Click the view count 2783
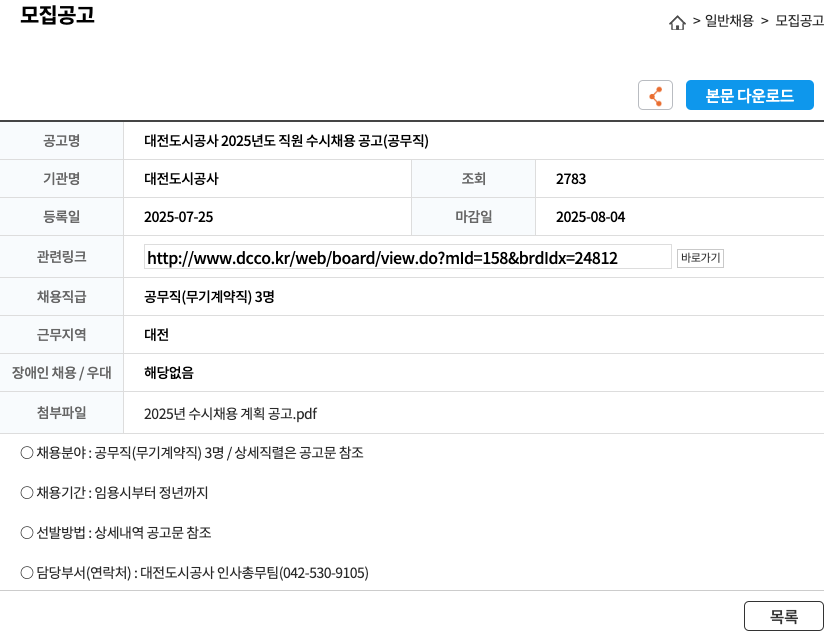Image resolution: width=824 pixels, height=631 pixels. point(571,179)
